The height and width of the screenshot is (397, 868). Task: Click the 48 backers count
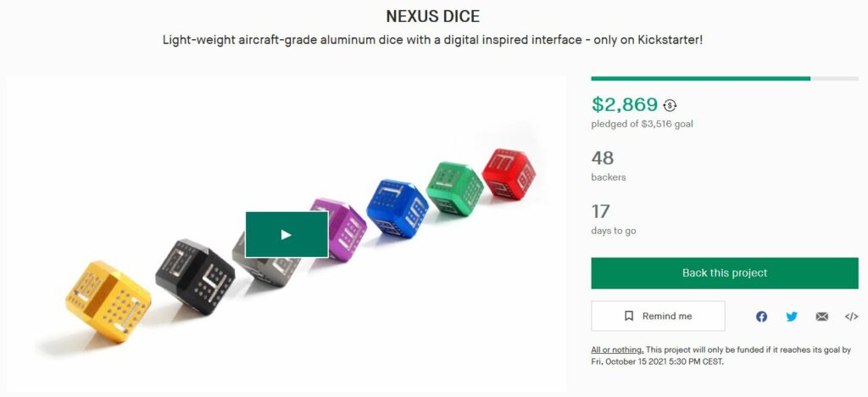[x=603, y=158]
